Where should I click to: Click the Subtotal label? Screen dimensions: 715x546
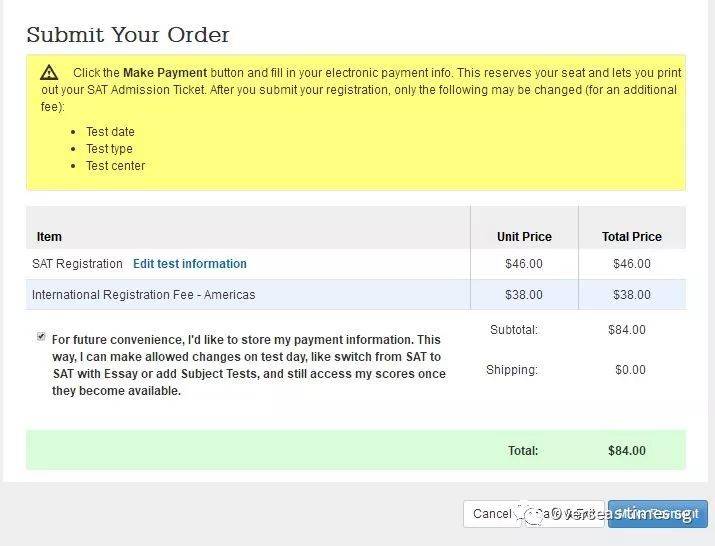[514, 330]
